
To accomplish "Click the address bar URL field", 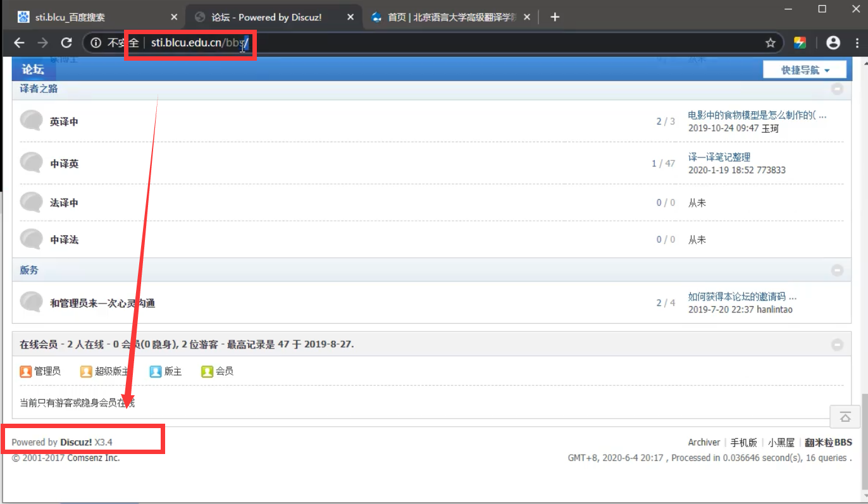I will [x=443, y=42].
